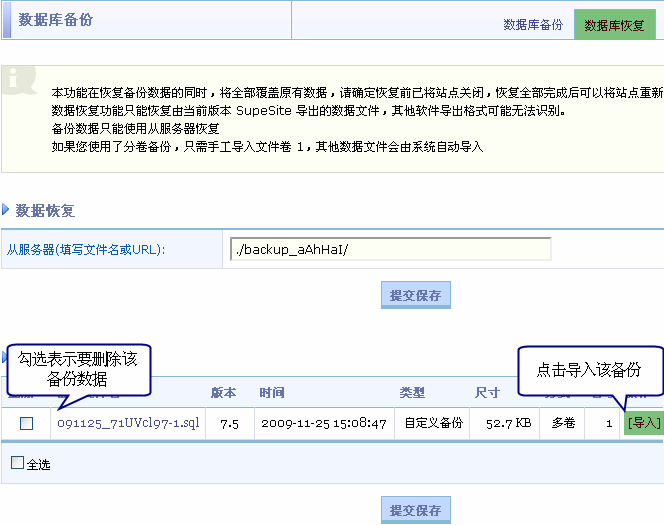The height and width of the screenshot is (525, 664).
Task: Click the 点击导入该备份 callout bubble
Action: coord(588,370)
